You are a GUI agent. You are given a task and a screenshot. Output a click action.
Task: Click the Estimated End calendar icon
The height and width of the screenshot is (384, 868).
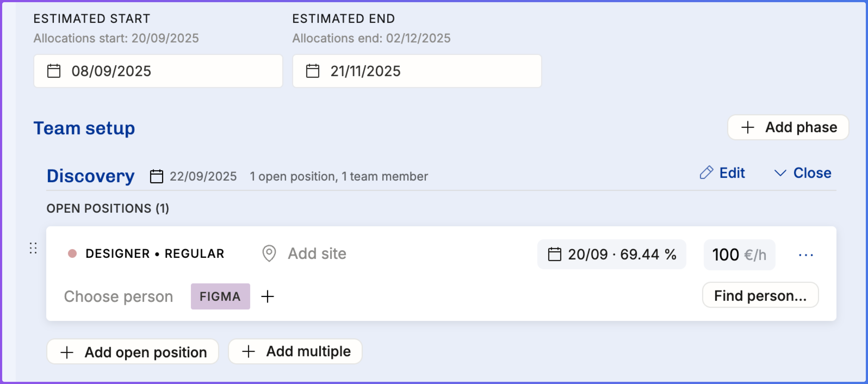312,71
